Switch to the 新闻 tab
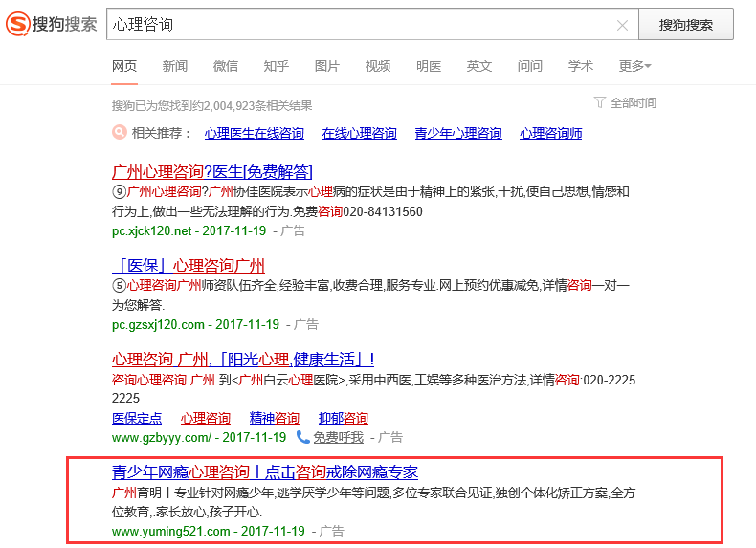This screenshot has width=756, height=548. coord(175,66)
